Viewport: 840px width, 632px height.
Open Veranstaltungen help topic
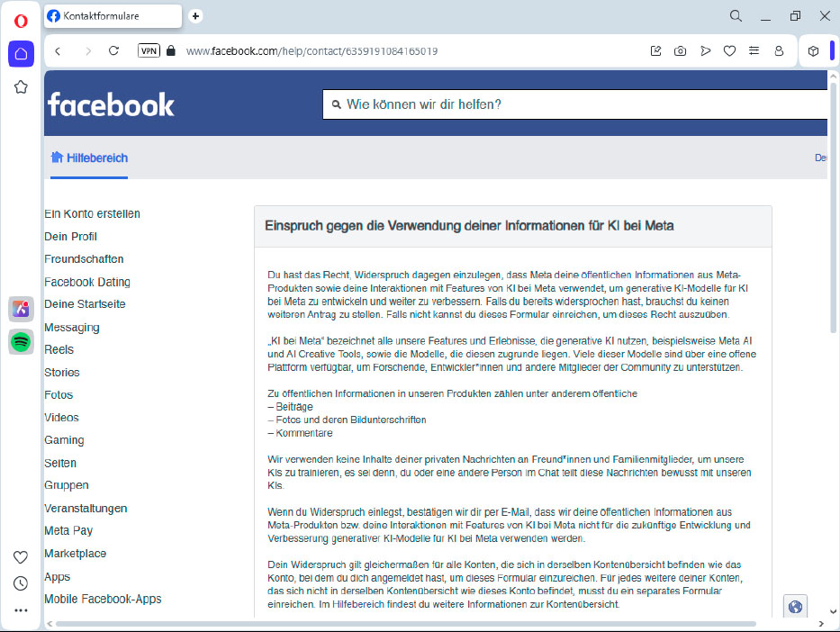[86, 509]
